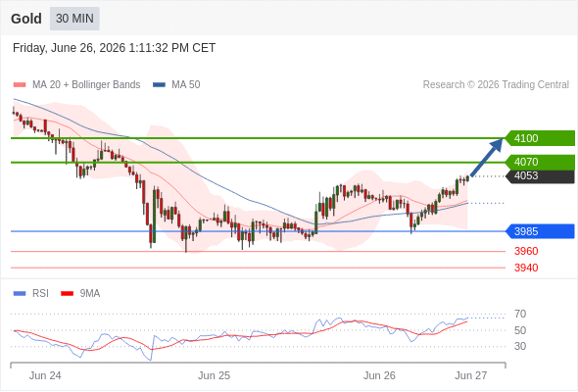Click the Gold chart title
Image resolution: width=578 pixels, height=392 pixels.
(x=26, y=19)
